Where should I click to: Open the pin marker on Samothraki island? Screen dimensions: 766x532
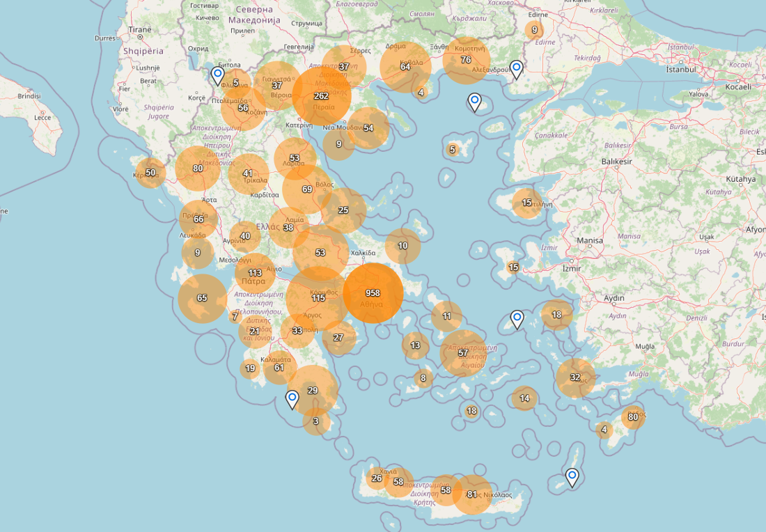pyautogui.click(x=474, y=102)
